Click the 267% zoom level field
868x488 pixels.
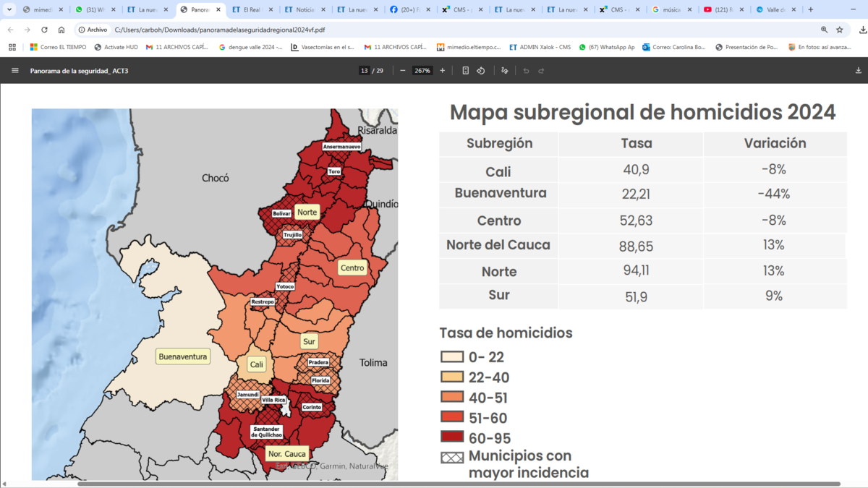422,71
